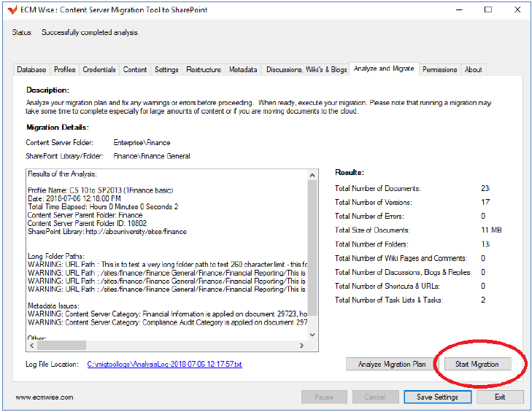Viewport: 532px width, 412px height.
Task: Go to the Settings tab
Action: tap(166, 70)
